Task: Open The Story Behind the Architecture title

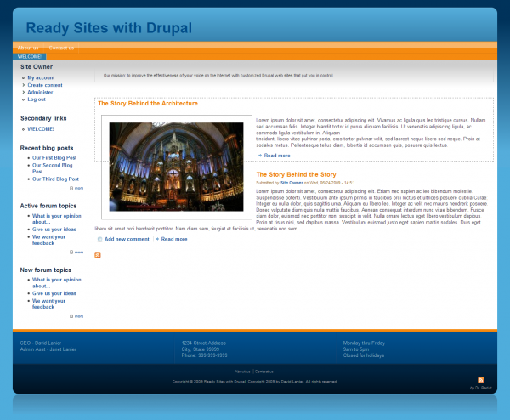Action: pyautogui.click(x=148, y=104)
